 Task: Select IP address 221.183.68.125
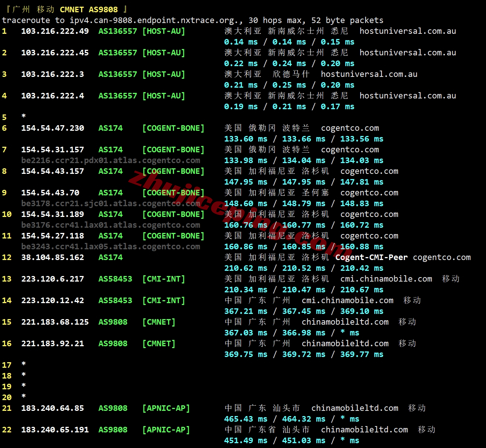click(55, 322)
